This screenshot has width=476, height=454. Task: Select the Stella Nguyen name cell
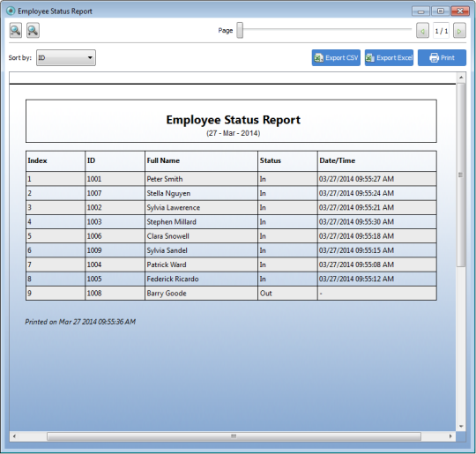click(201, 193)
